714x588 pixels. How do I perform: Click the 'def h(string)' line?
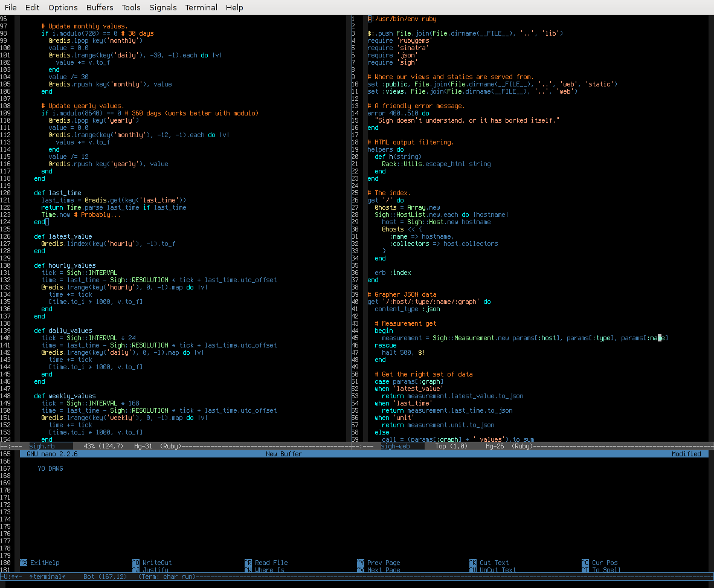click(x=398, y=157)
